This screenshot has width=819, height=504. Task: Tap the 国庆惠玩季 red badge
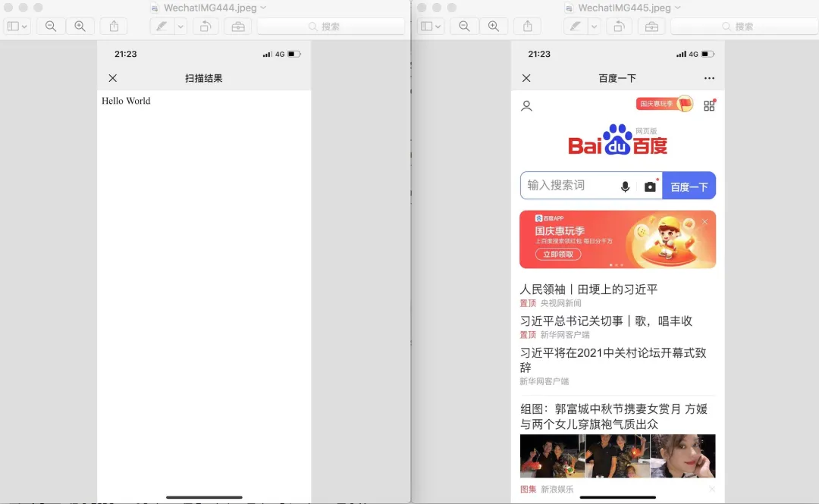(x=664, y=104)
